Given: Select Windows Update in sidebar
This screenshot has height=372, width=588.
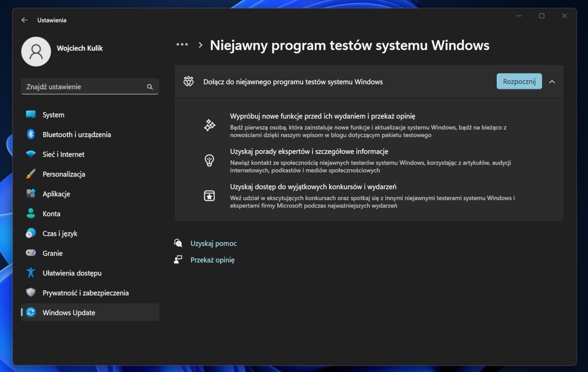Looking at the screenshot, I should click(x=90, y=312).
